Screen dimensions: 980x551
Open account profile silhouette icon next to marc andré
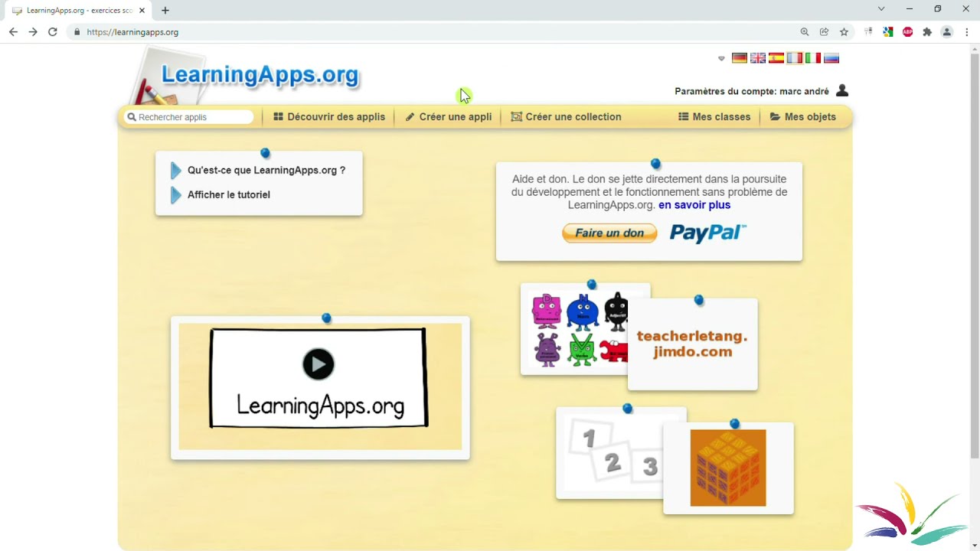842,90
